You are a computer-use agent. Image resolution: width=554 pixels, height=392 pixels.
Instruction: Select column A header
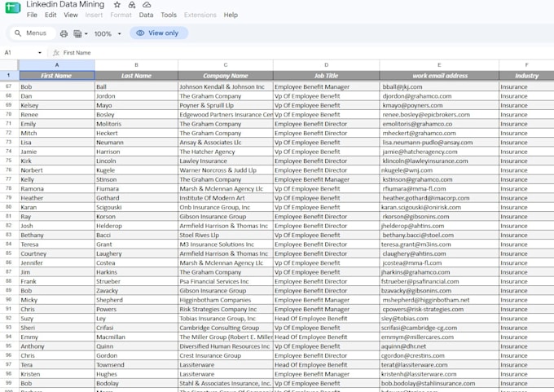[x=57, y=65]
